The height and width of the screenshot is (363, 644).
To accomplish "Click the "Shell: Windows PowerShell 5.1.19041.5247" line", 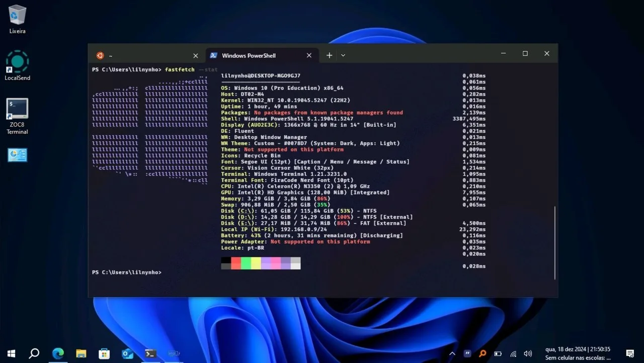I will point(287,119).
